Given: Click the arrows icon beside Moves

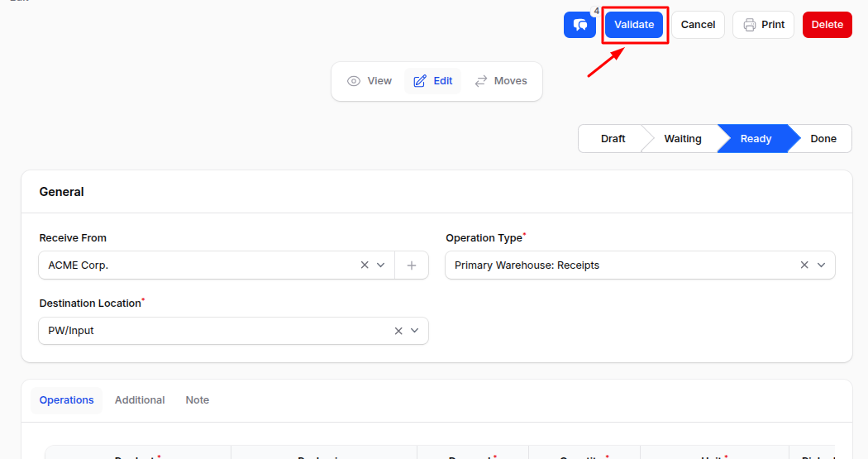Looking at the screenshot, I should [481, 81].
